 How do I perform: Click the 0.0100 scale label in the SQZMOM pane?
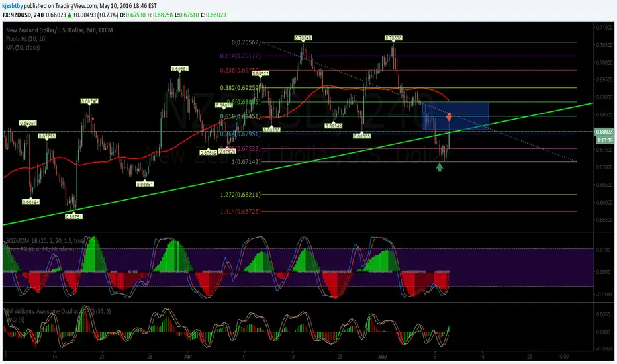point(603,250)
